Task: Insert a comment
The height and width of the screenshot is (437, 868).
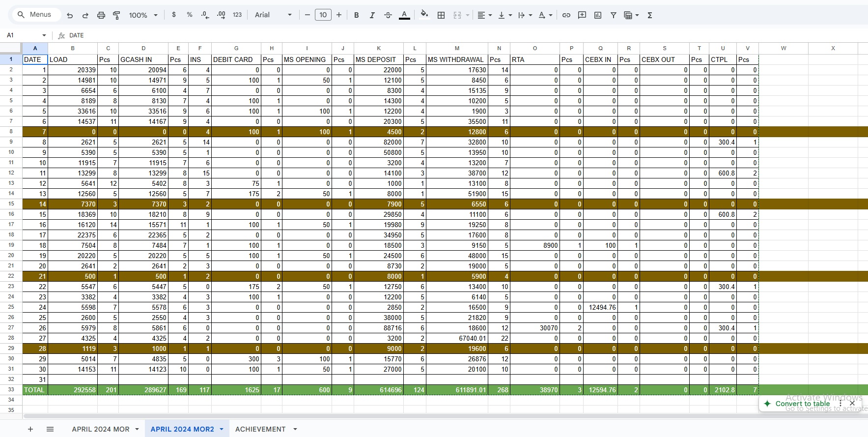Action: pyautogui.click(x=582, y=15)
